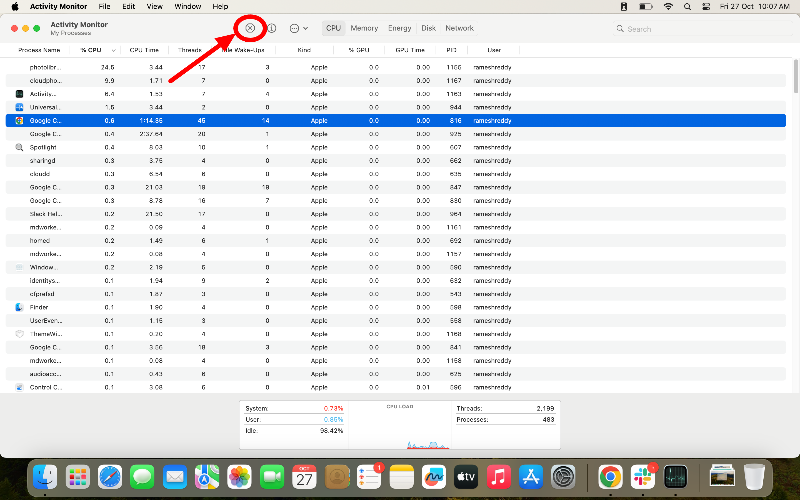Image resolution: width=800 pixels, height=500 pixels.
Task: Open Slack from the Dock
Action: point(643,478)
